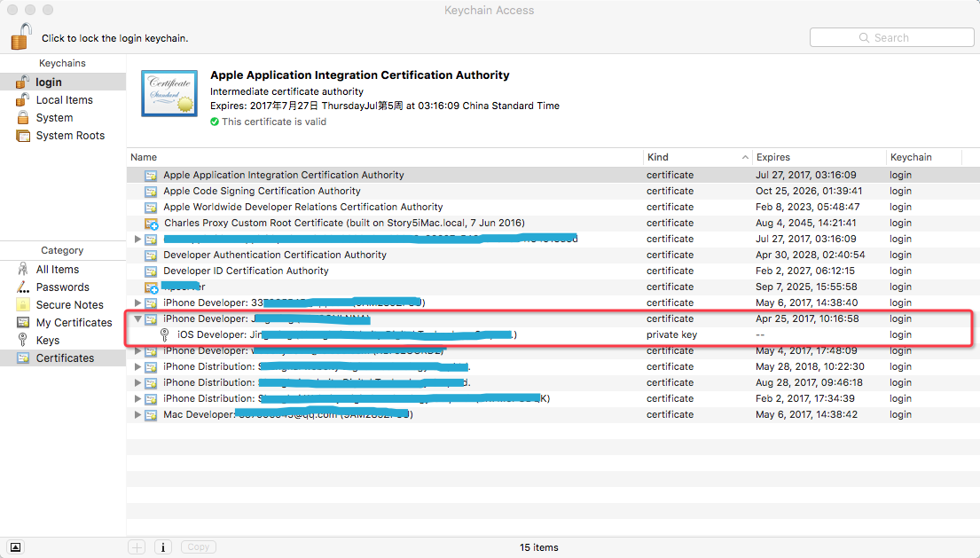Click the System keychain lock icon
Viewport: 980px width, 558px height.
pyautogui.click(x=22, y=117)
